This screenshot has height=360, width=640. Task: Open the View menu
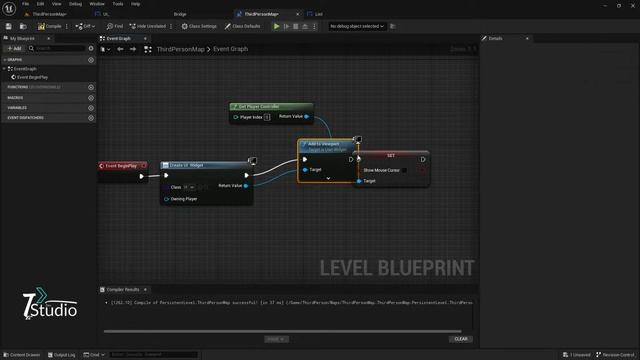coord(56,4)
